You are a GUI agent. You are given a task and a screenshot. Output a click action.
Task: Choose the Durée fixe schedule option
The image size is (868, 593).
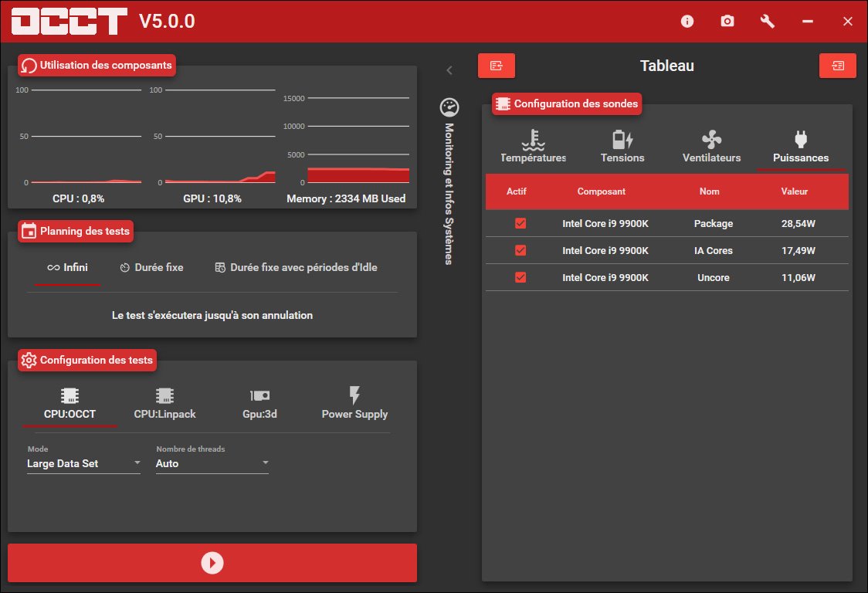(151, 268)
